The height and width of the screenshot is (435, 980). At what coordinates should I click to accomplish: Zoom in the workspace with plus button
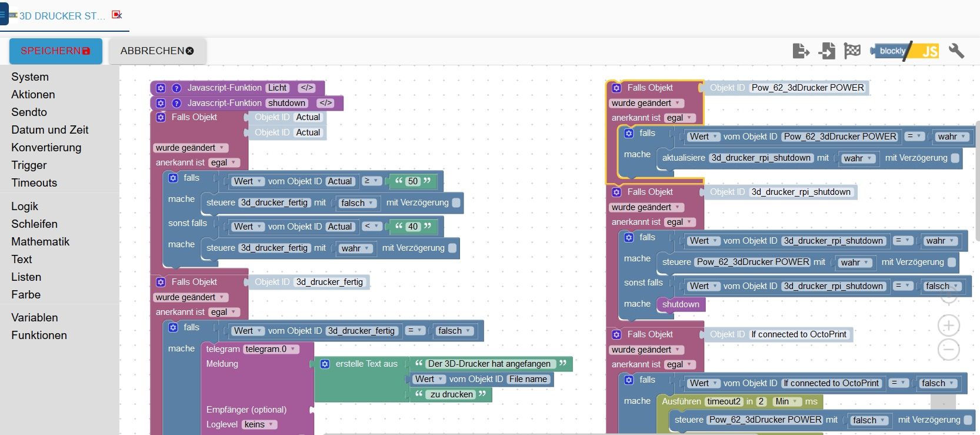948,325
